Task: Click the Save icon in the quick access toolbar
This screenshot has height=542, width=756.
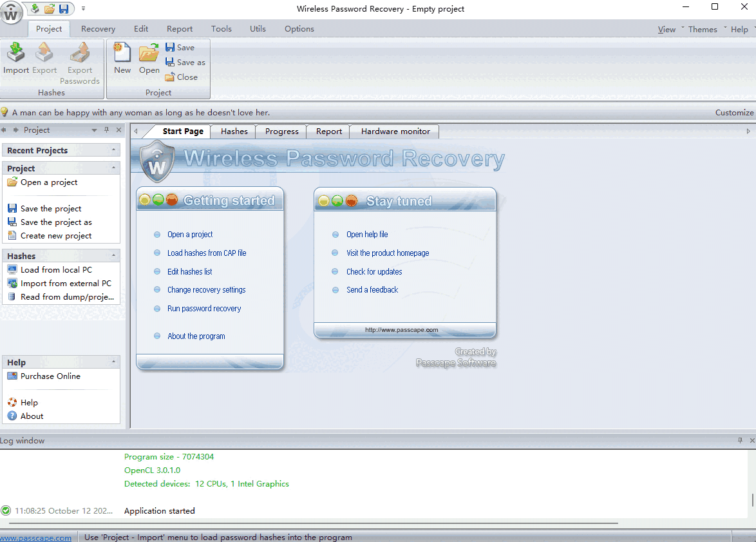Action: pyautogui.click(x=63, y=8)
